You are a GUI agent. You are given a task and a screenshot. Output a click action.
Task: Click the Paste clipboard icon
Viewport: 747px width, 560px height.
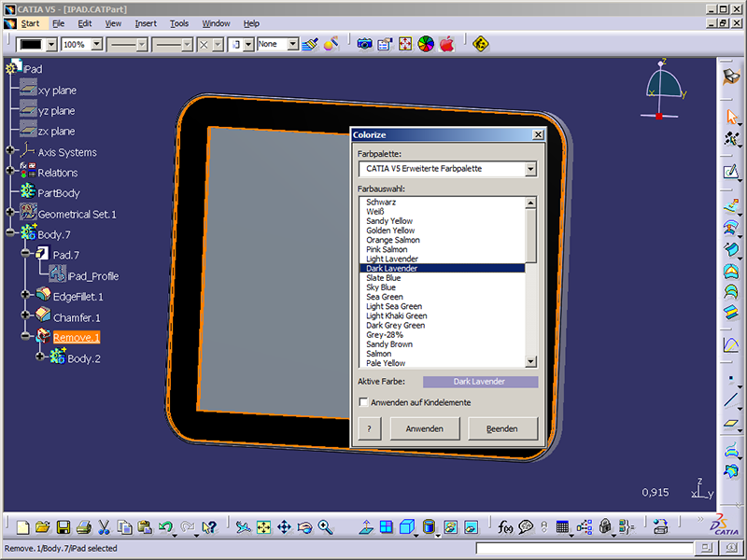(x=145, y=527)
